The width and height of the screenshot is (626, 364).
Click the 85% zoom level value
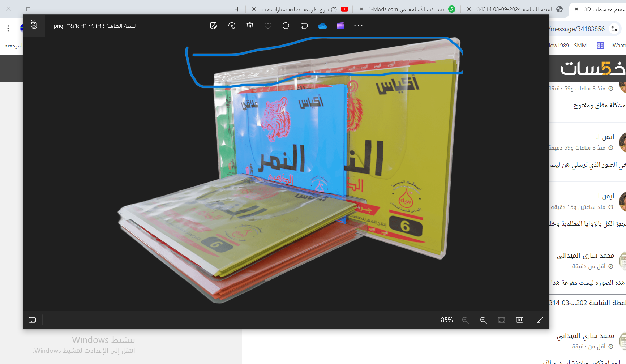pos(447,320)
